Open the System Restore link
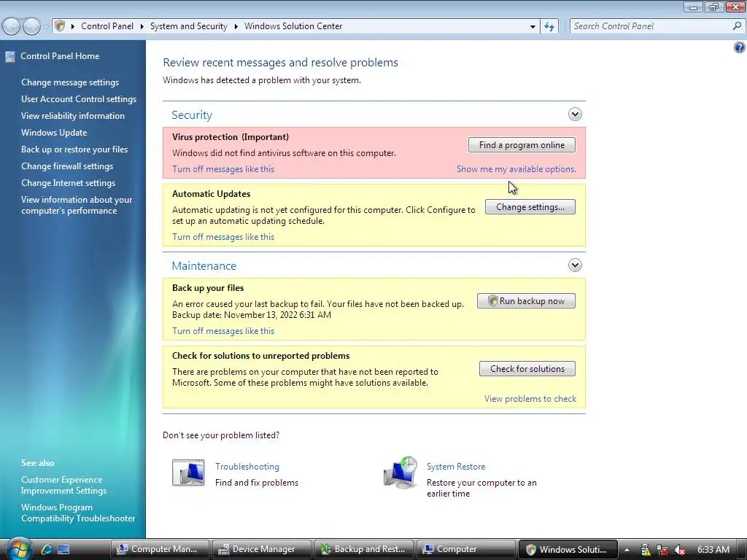This screenshot has height=560, width=747. click(x=456, y=467)
